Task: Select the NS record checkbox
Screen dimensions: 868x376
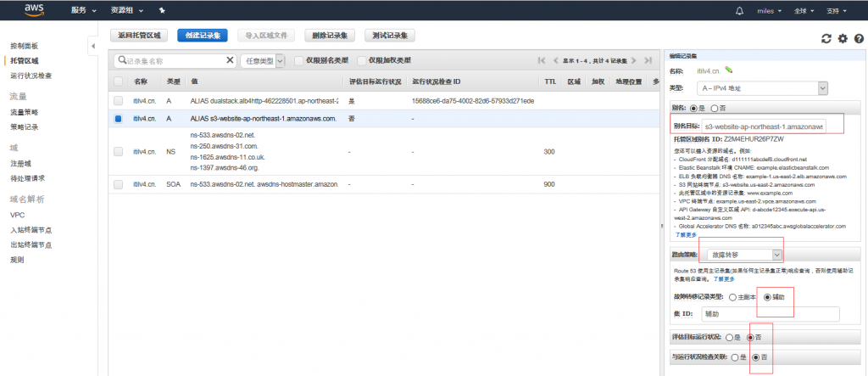Action: [118, 151]
